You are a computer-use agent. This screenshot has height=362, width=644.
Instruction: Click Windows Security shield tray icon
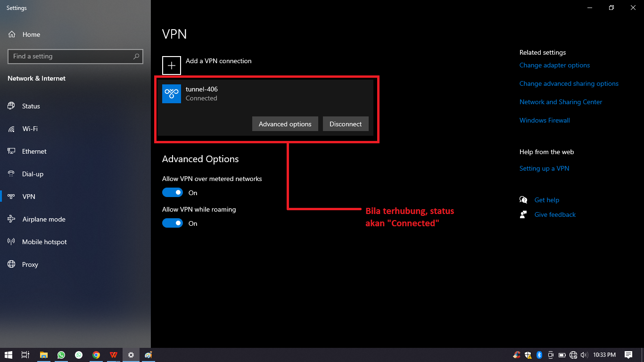coord(528,355)
